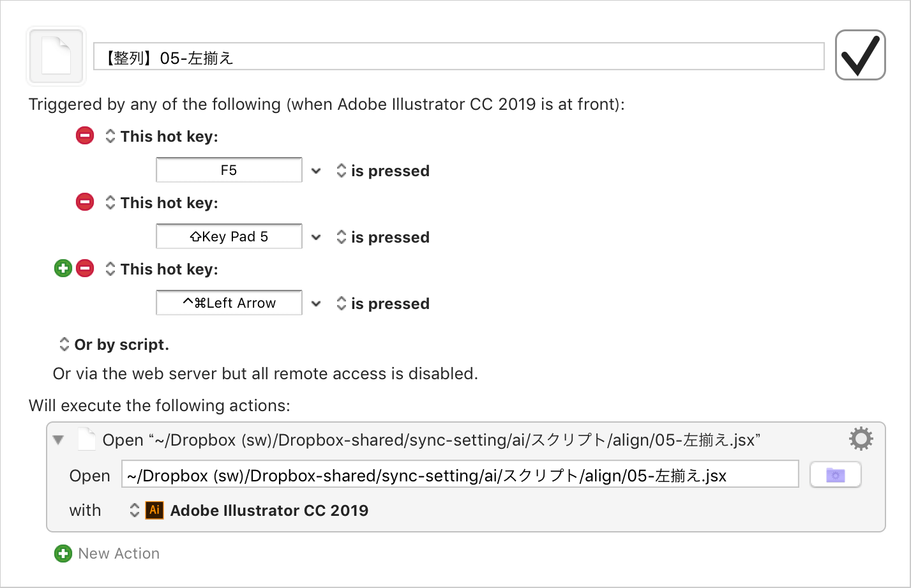Viewport: 911px width, 588px height.
Task: Click the macro name text field
Action: click(459, 57)
